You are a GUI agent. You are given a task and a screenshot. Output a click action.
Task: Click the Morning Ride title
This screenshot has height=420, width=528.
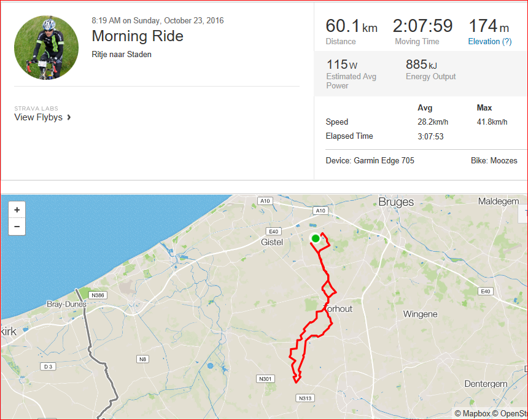click(138, 36)
